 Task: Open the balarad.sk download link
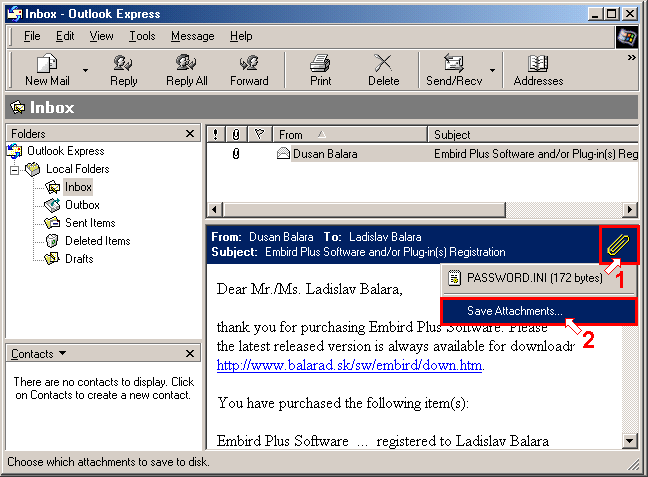[349, 365]
